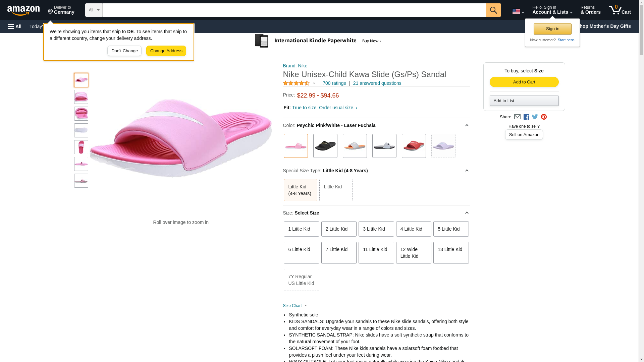644x362 pixels.
Task: Open the 700 ratings link
Action: (x=334, y=83)
